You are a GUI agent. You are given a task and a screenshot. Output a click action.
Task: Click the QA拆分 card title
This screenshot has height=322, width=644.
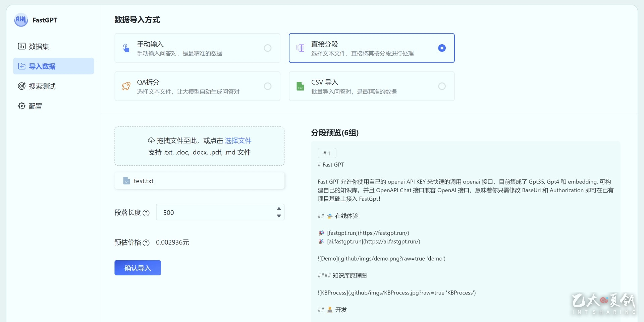148,82
